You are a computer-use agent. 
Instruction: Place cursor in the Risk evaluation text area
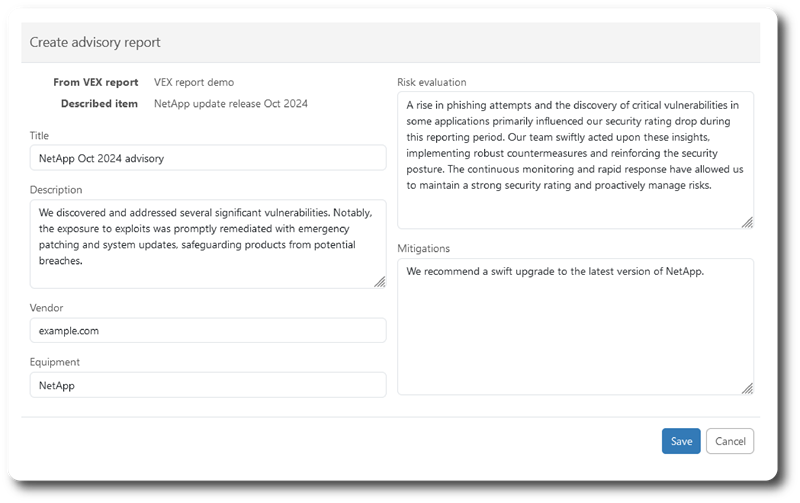point(575,160)
